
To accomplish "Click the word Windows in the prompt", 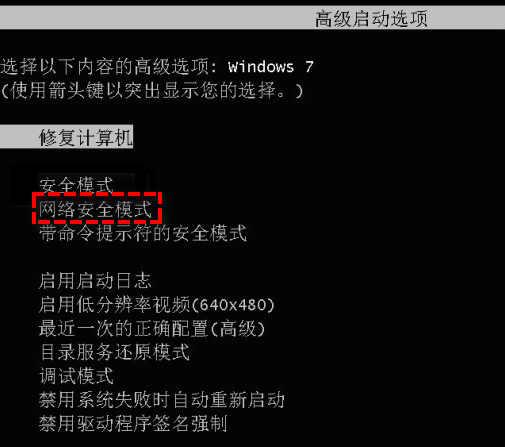I will [261, 67].
